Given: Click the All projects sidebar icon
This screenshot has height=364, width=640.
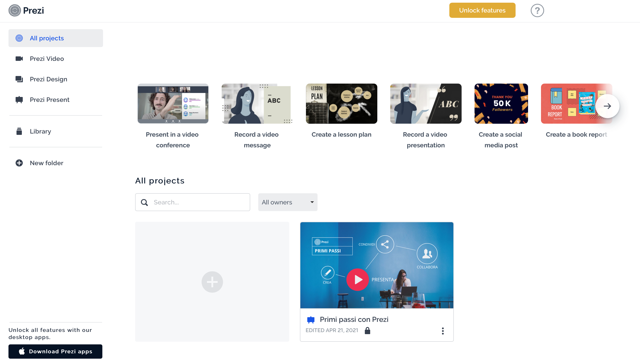Looking at the screenshot, I should (19, 38).
